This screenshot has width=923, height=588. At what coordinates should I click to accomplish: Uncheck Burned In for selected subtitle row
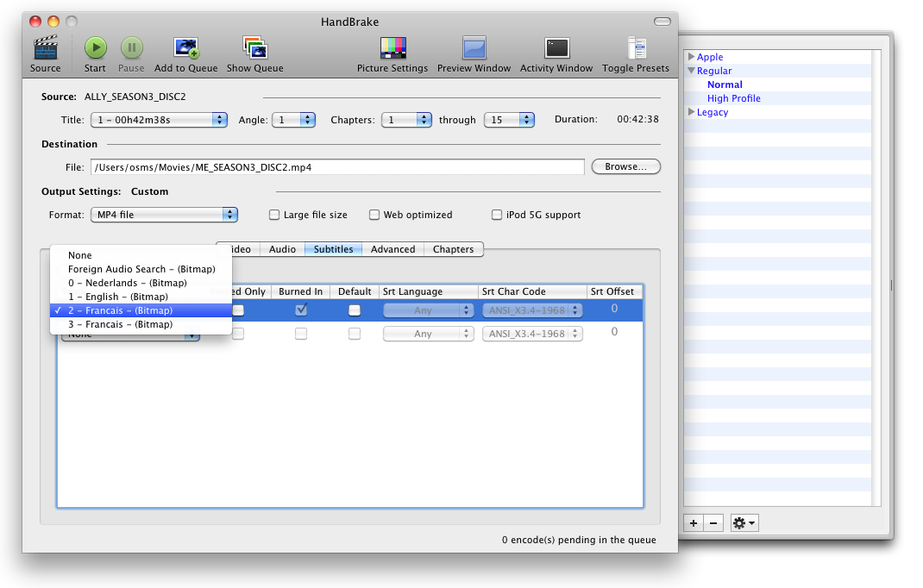[301, 310]
